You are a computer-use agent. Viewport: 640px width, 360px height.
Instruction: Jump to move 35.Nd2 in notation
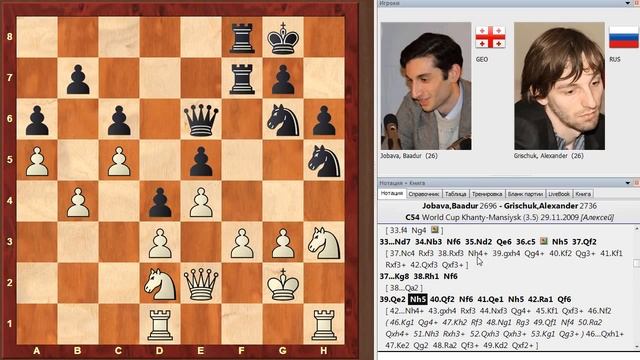(x=478, y=242)
